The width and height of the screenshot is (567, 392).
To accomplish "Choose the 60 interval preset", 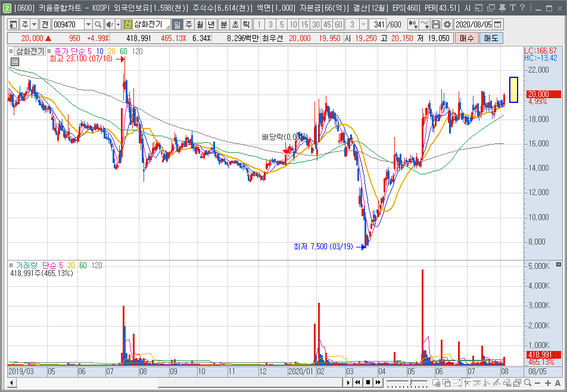I will (x=338, y=24).
